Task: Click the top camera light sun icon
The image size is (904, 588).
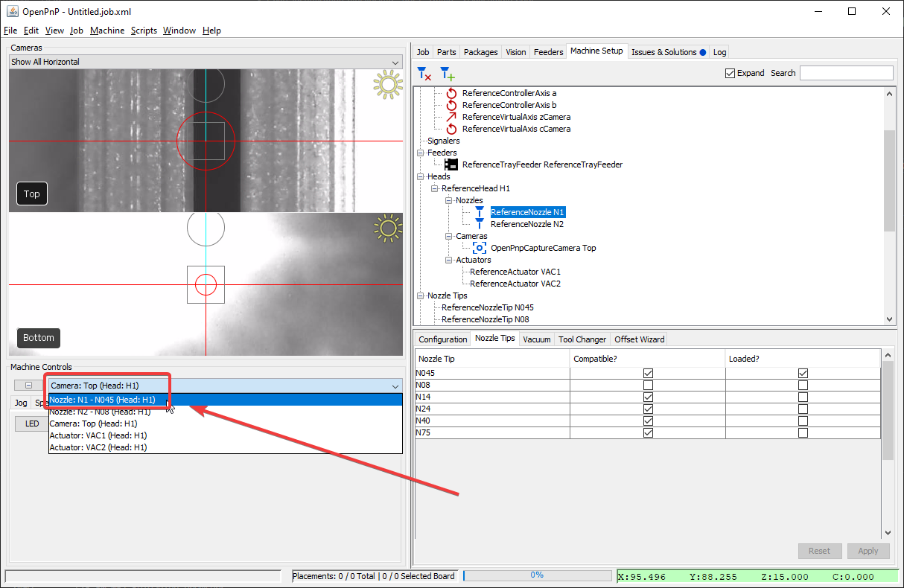Action: (388, 85)
